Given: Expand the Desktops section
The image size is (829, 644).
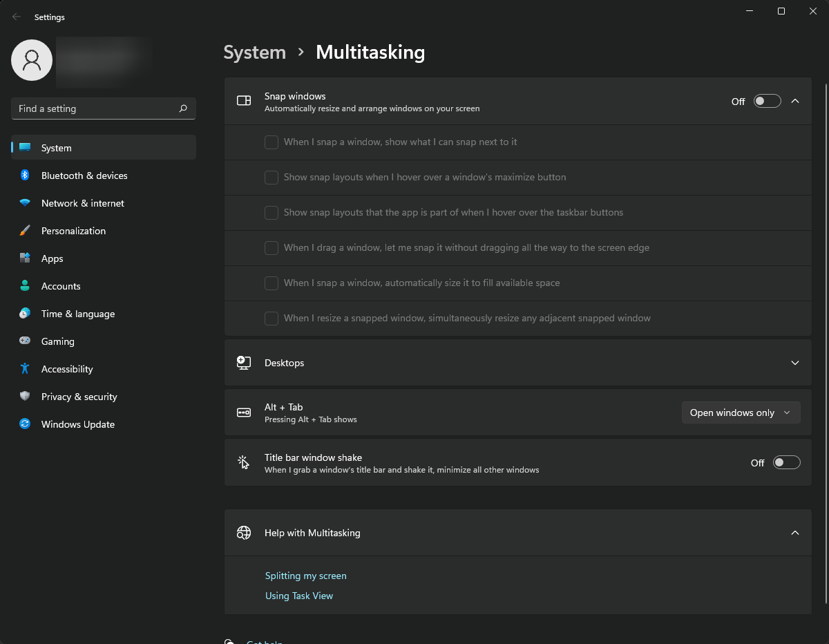Looking at the screenshot, I should tap(794, 363).
